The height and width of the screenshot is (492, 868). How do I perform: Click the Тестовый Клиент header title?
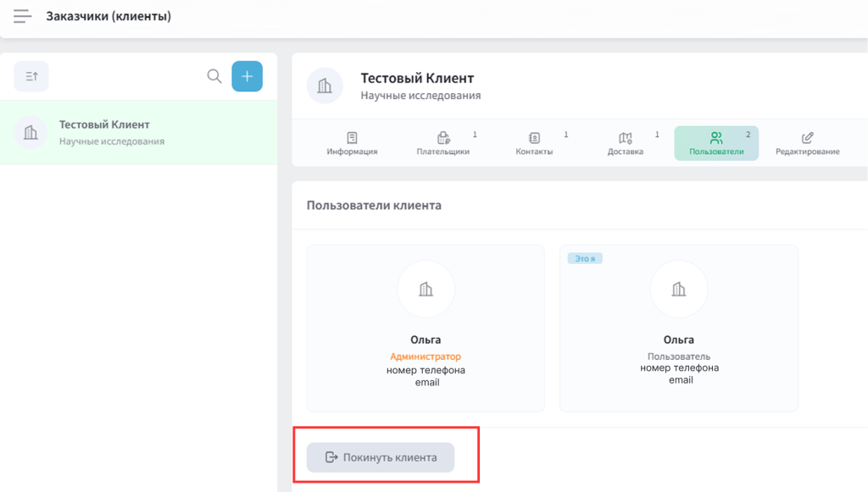coord(417,79)
